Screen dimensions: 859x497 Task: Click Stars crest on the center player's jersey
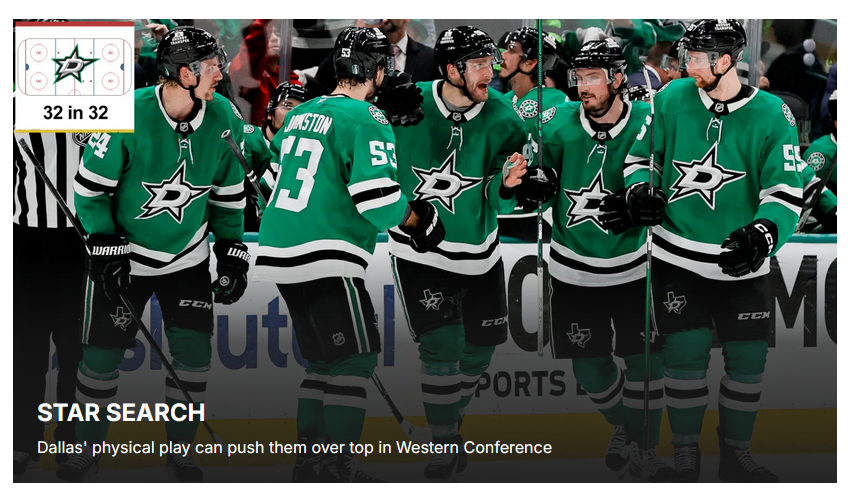pos(444,182)
